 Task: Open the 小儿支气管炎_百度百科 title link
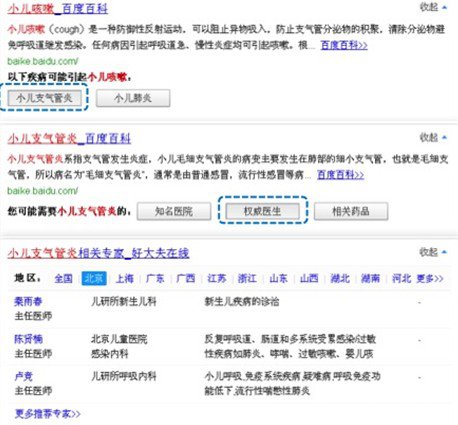pos(69,138)
